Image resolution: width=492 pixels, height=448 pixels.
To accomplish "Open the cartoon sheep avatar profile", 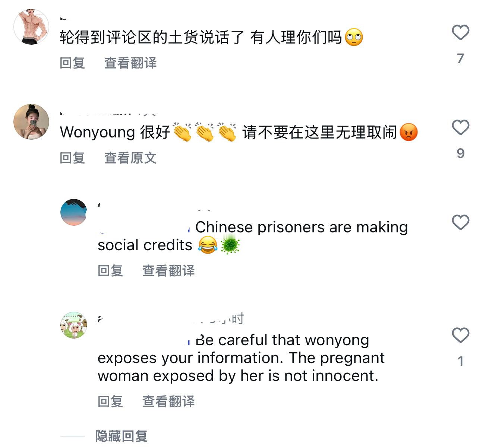I will click(x=74, y=325).
